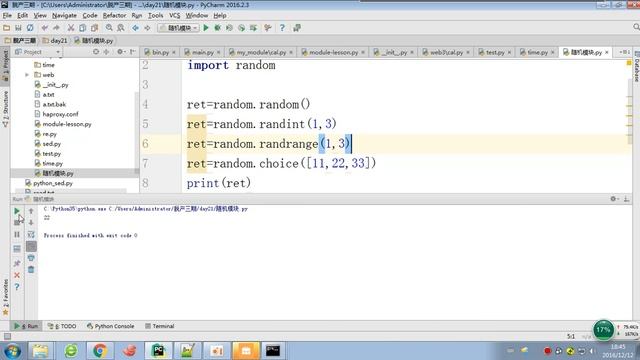This screenshot has width=640, height=360.
Task: Open the TODO tool window tab
Action: point(62,326)
